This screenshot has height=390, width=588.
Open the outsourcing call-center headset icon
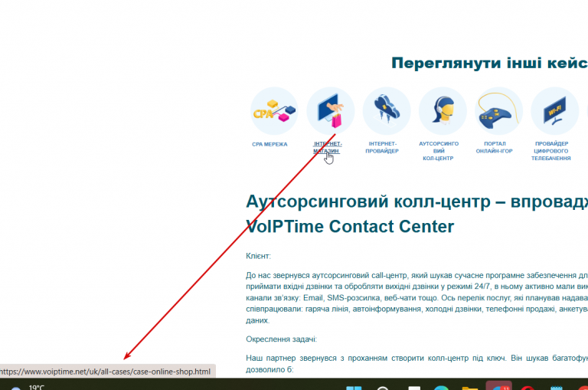tap(443, 111)
